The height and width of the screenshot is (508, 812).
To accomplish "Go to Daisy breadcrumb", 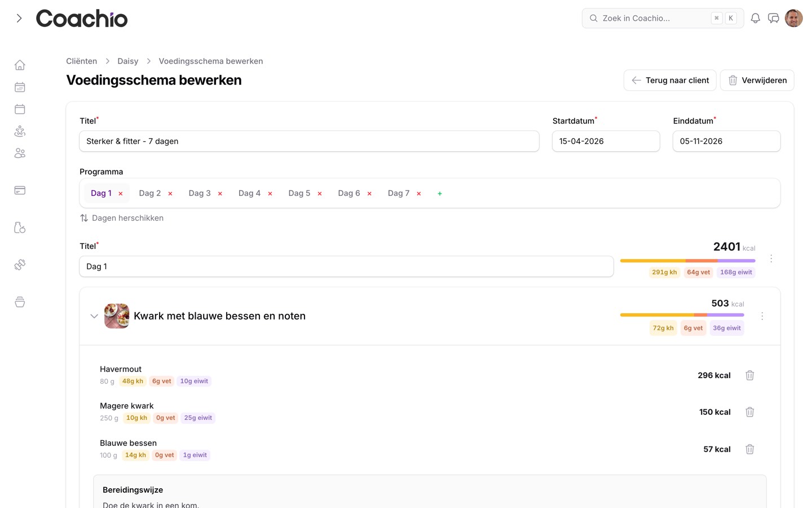I will click(127, 61).
